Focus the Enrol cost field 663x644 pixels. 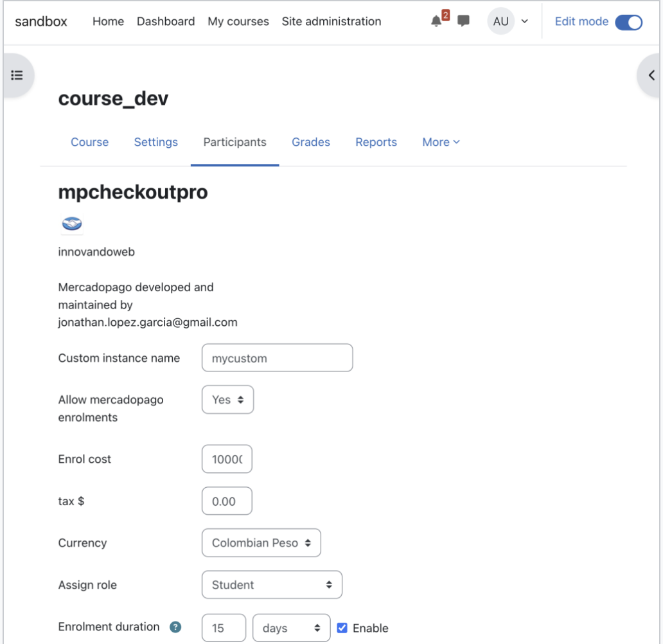point(227,459)
